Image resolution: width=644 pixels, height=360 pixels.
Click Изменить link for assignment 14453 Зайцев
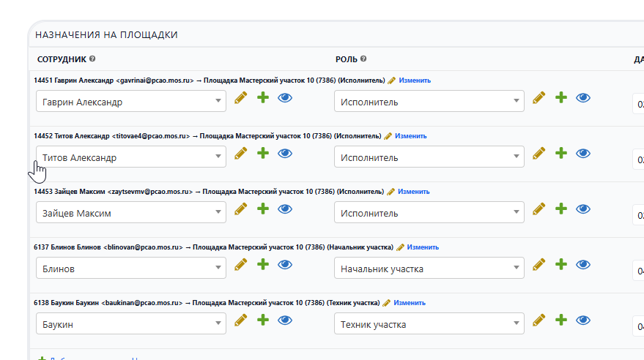pos(414,192)
